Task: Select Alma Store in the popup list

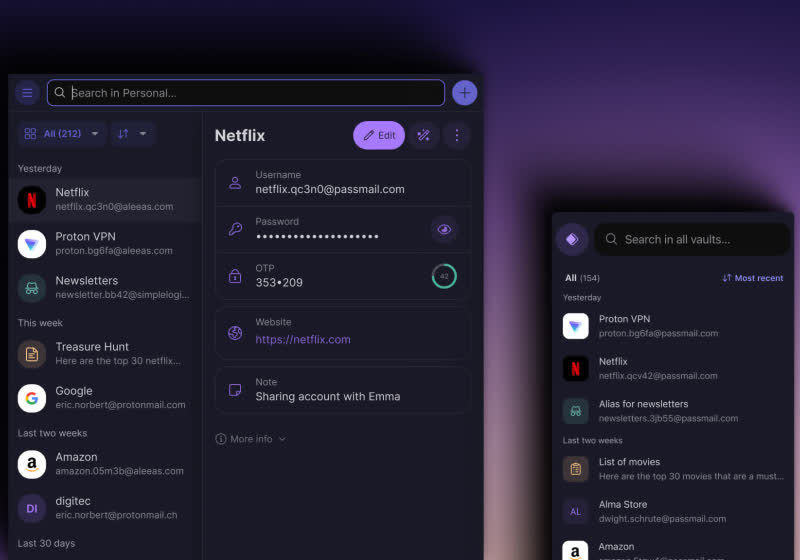Action: coord(673,512)
